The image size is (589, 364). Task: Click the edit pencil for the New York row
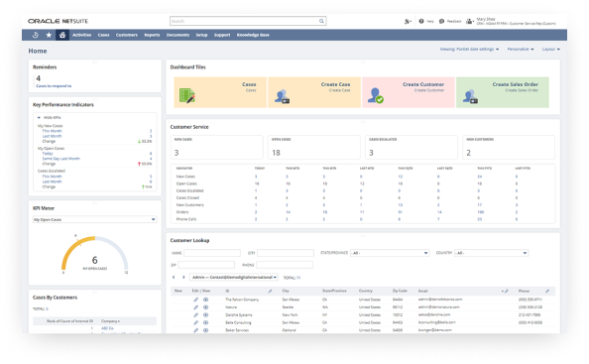195,315
